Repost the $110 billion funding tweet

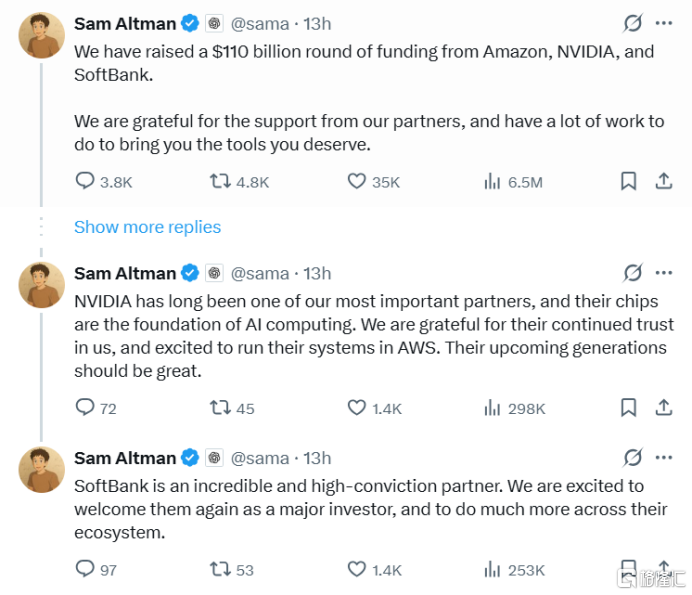click(219, 181)
